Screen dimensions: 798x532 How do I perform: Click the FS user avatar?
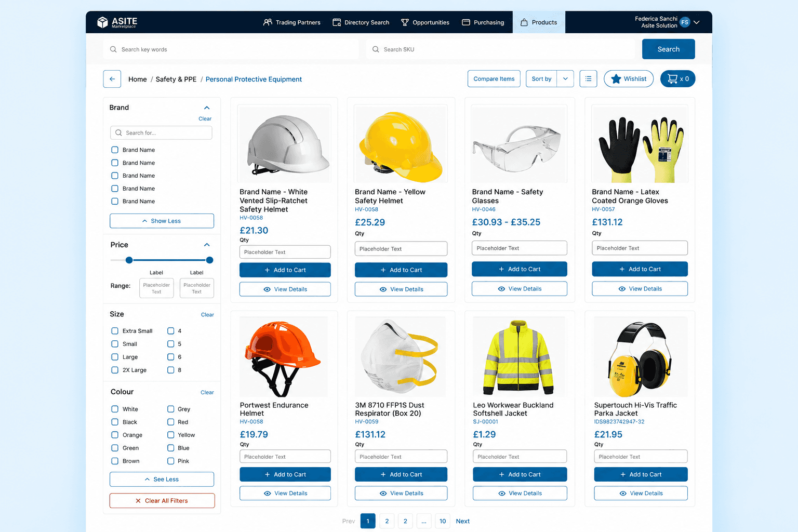click(x=685, y=22)
